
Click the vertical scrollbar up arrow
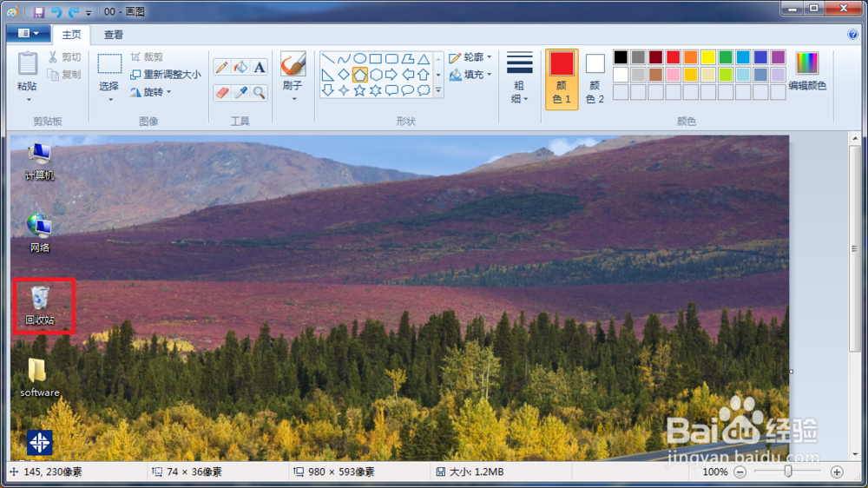click(855, 138)
